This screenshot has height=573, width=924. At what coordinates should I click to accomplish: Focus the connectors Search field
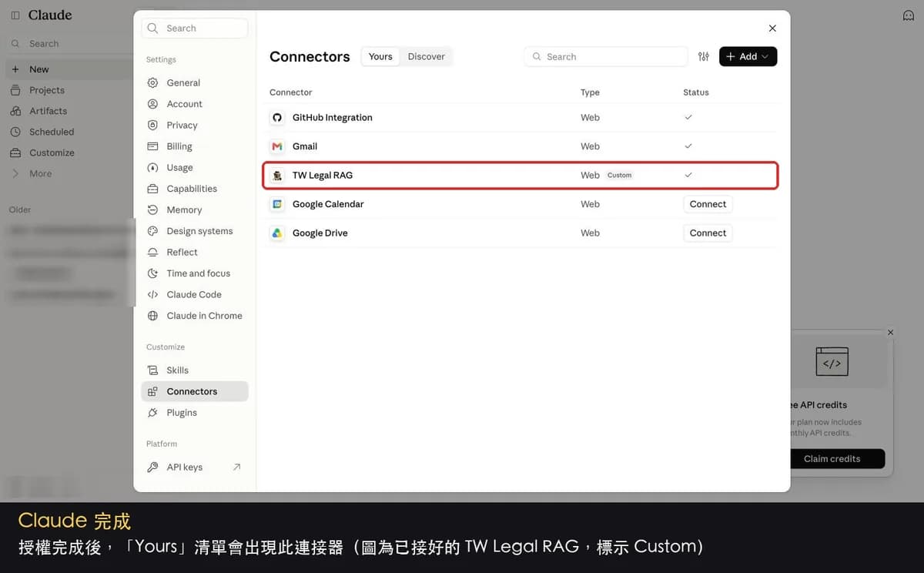click(606, 56)
